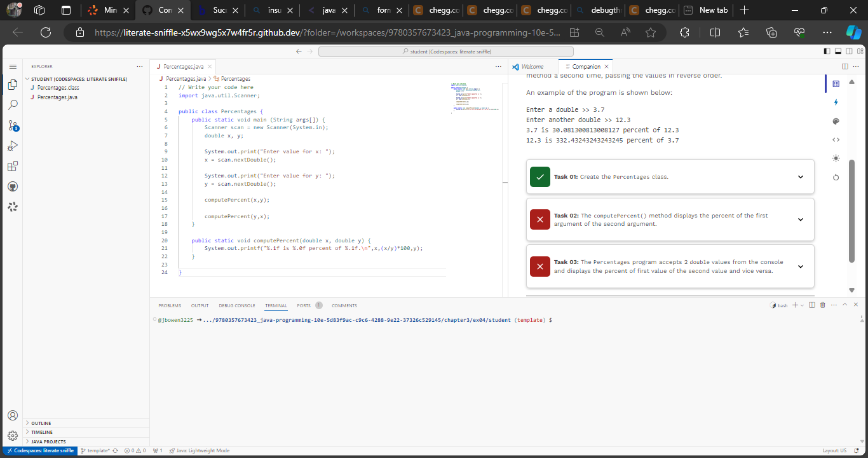Open Source Control showing 5 pending changes
Image resolution: width=868 pixels, height=458 pixels.
[13, 125]
